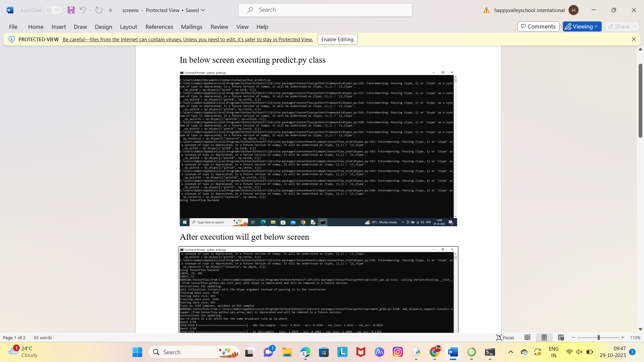Adjust the zoom level slider
This screenshot has width=644, height=362.
(x=598, y=338)
